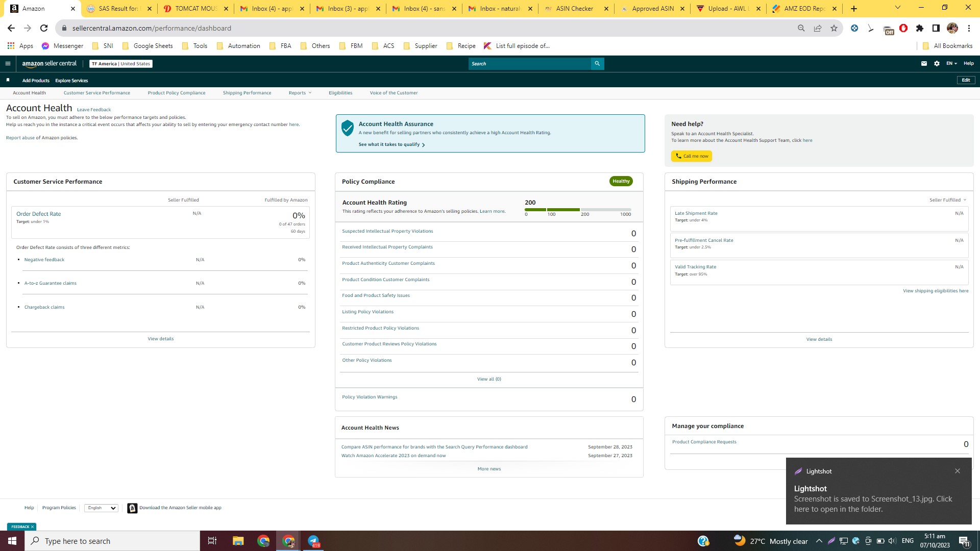Open the Voice of the Customer tab
The image size is (980, 551).
point(394,93)
